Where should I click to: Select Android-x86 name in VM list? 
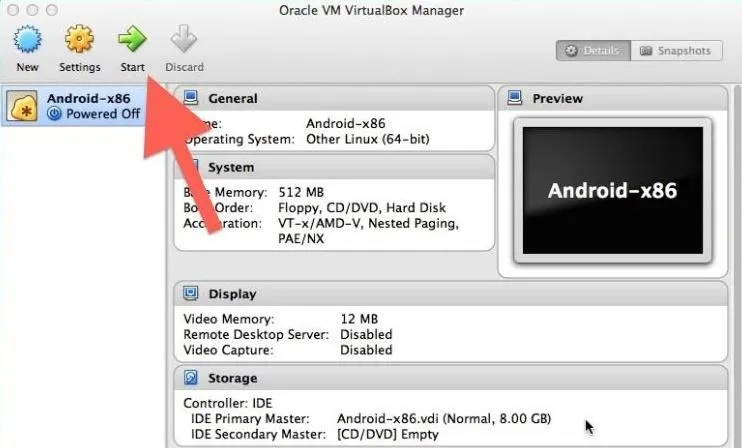point(88,98)
